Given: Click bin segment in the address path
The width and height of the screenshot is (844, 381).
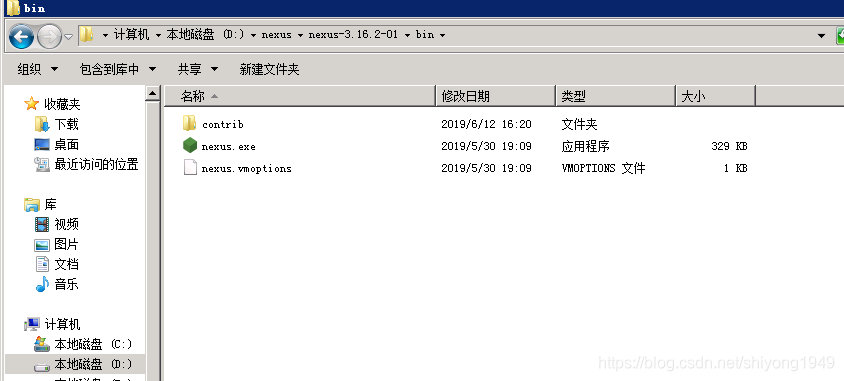Looking at the screenshot, I should tap(425, 34).
